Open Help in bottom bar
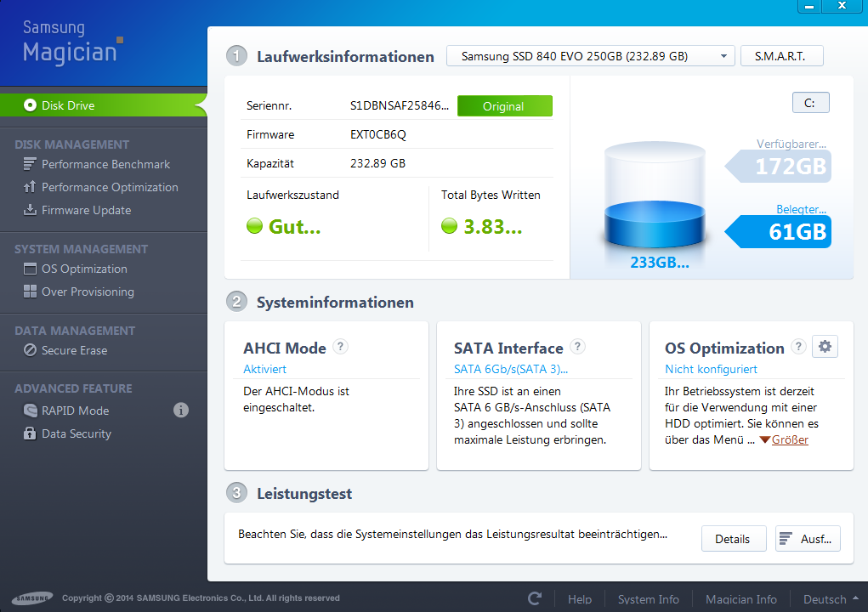The image size is (868, 612). pyautogui.click(x=580, y=599)
